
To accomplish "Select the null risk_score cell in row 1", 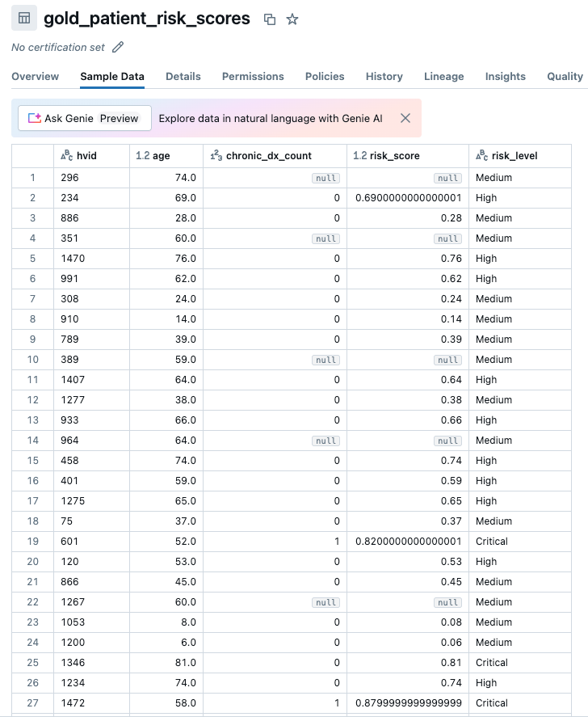I will (x=447, y=177).
